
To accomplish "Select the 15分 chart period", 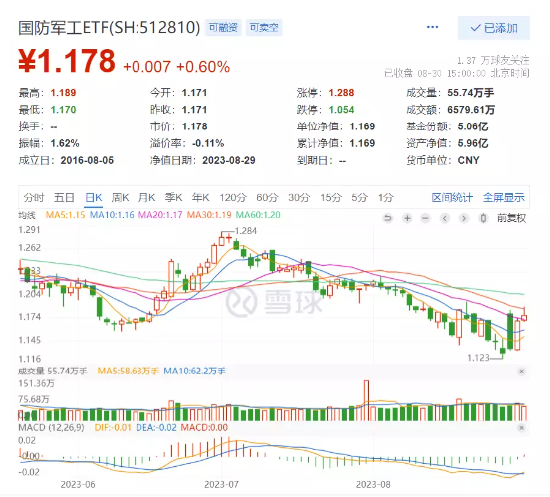I will point(331,197).
